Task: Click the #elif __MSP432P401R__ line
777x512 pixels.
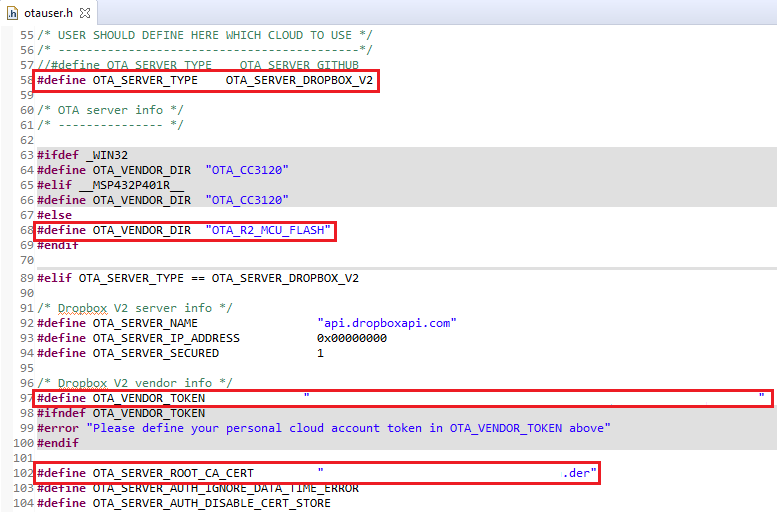Action: tap(111, 185)
